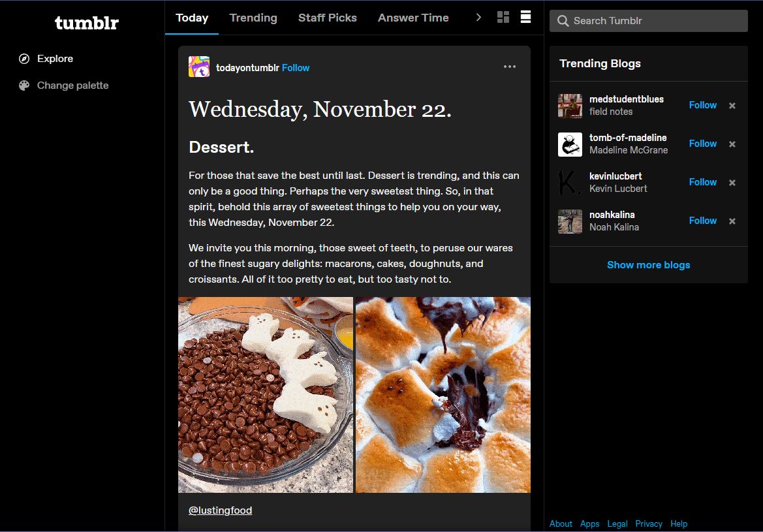This screenshot has height=532, width=763.
Task: Open the @lustingfood source link
Action: click(220, 510)
